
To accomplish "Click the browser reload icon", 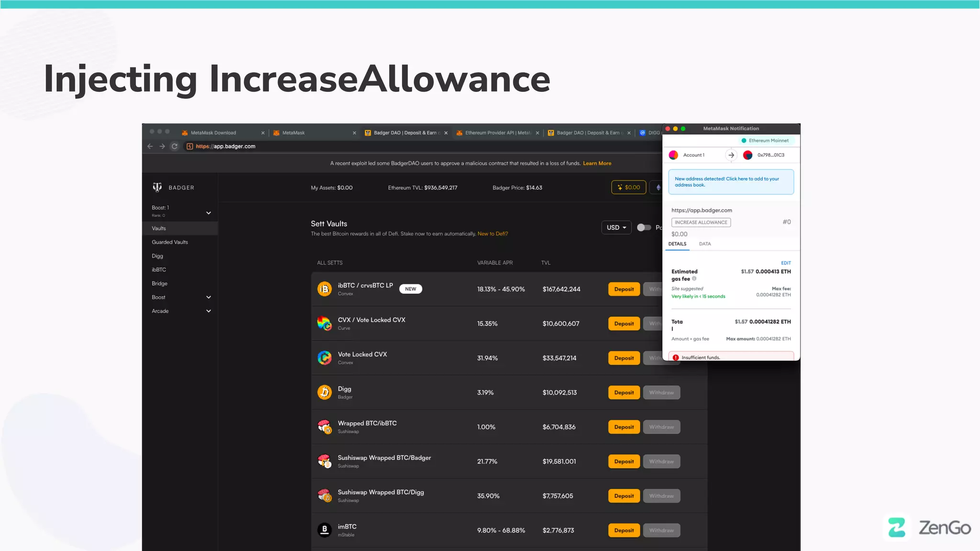I will (x=175, y=146).
